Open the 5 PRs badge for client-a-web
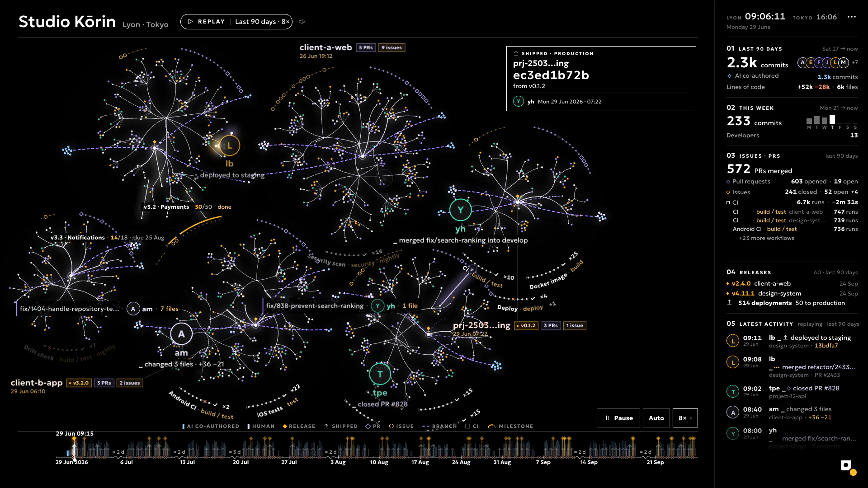The image size is (868, 488). [x=366, y=47]
